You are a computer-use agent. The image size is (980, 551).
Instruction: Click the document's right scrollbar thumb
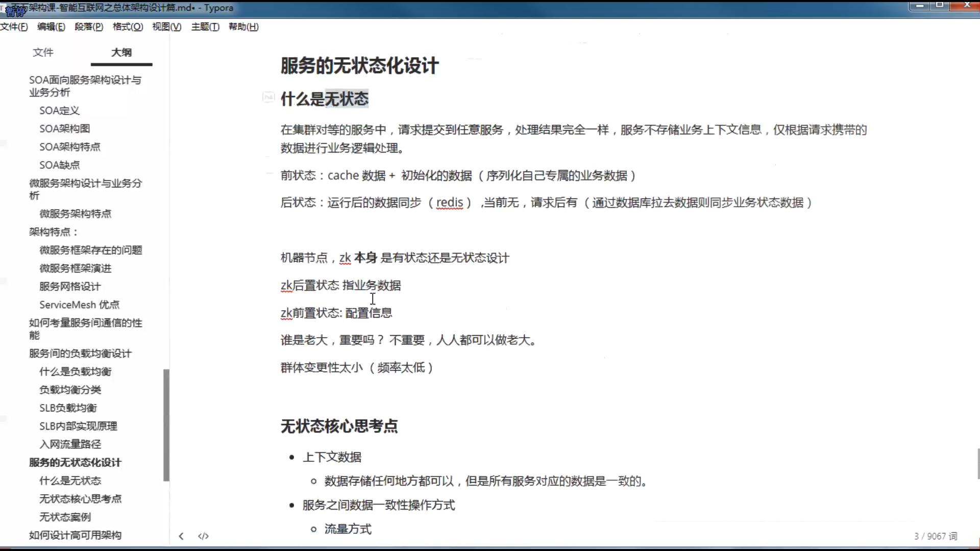tap(978, 463)
